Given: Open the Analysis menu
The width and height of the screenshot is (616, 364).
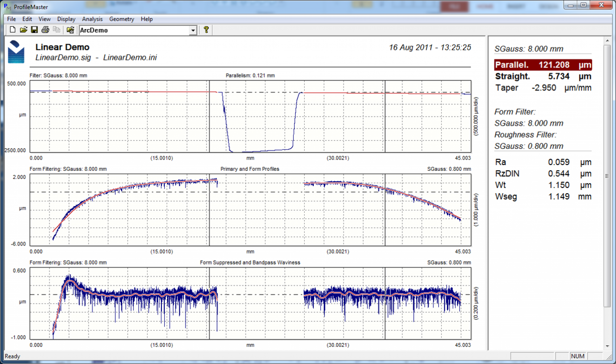Looking at the screenshot, I should (x=92, y=19).
